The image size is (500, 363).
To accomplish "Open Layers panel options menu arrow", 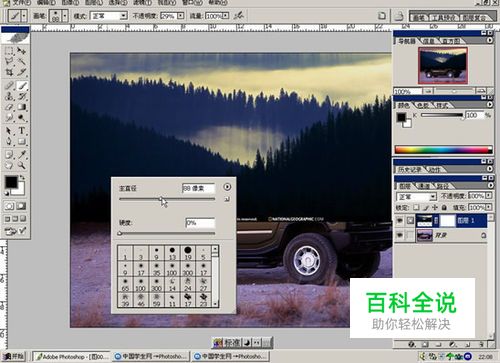I will pos(490,185).
